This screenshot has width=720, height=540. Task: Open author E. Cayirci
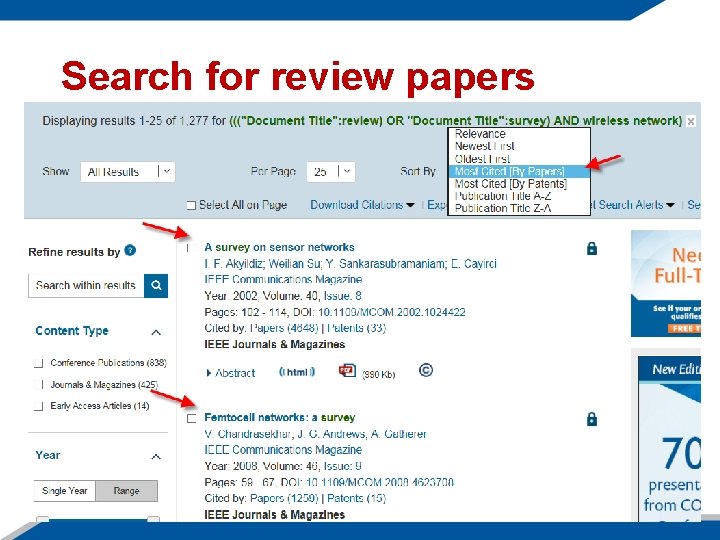click(x=473, y=264)
